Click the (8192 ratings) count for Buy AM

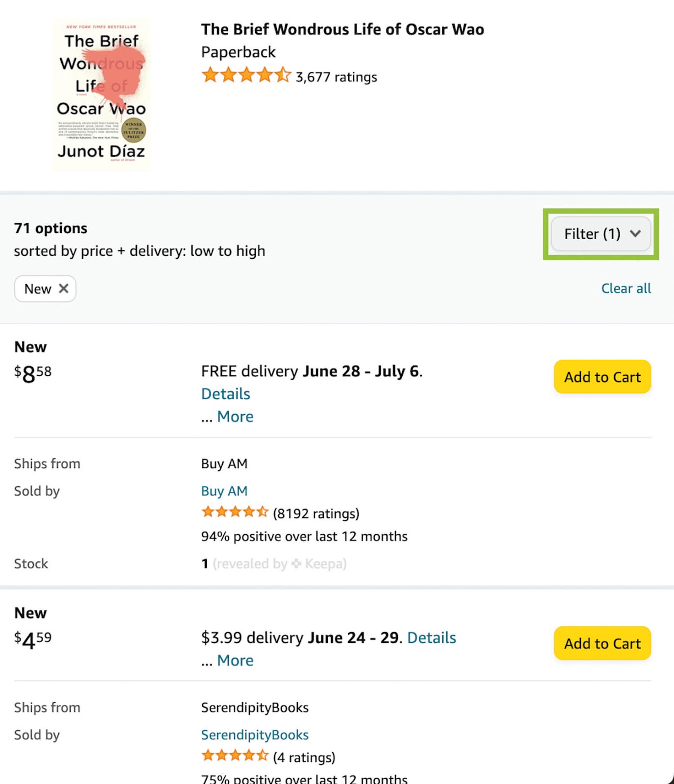316,514
